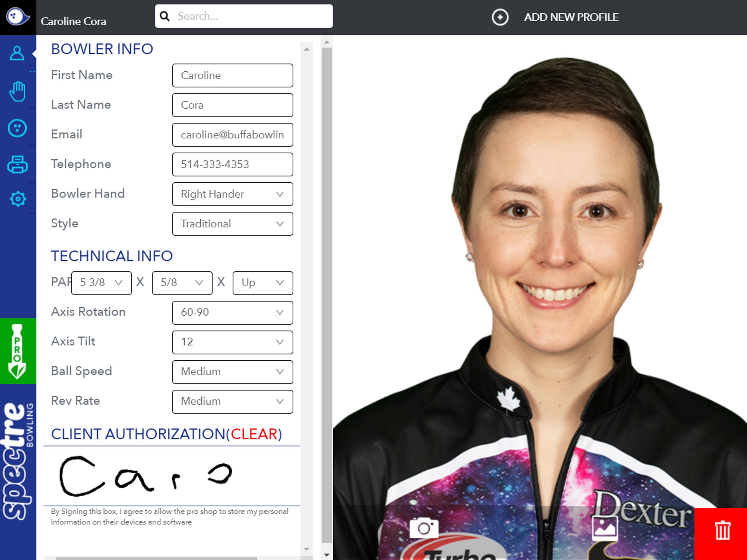Click the printer icon in sidebar
747x560 pixels.
tap(17, 165)
